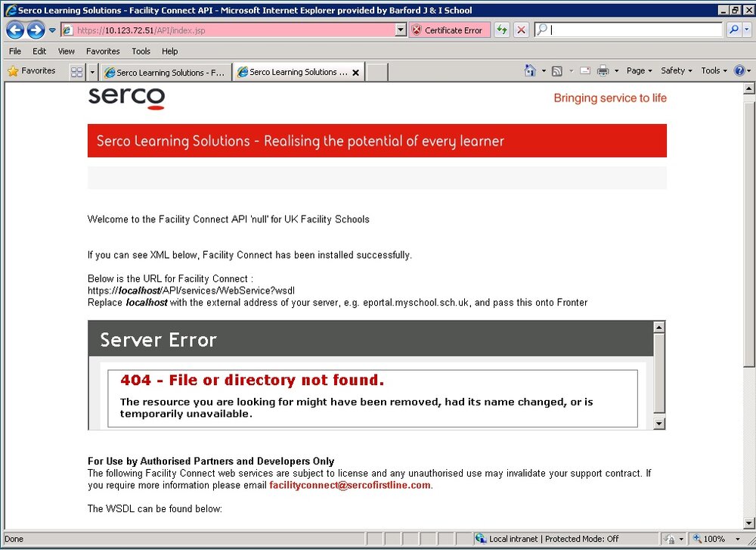This screenshot has height=550, width=756.
Task: Click the Certificate Error security badge
Action: coord(449,30)
